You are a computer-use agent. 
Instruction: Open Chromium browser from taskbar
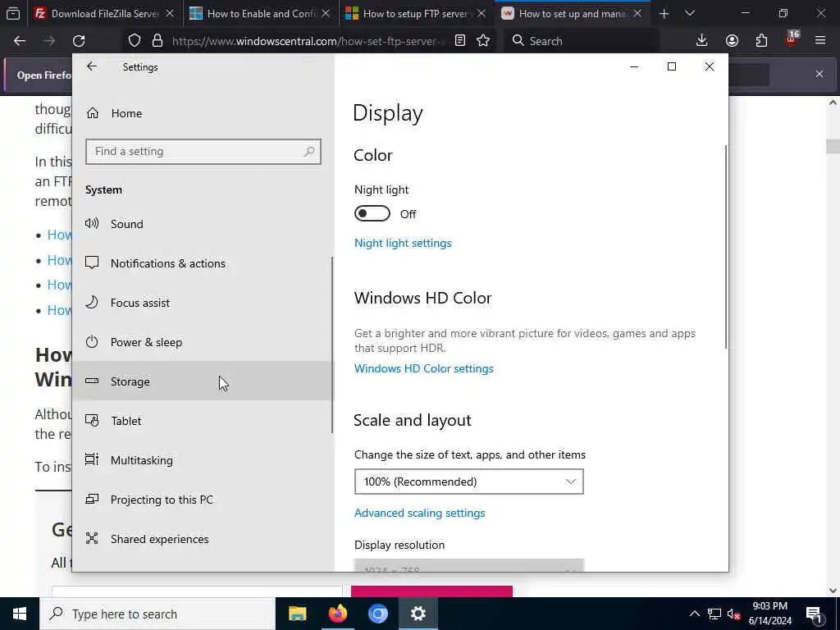(377, 614)
